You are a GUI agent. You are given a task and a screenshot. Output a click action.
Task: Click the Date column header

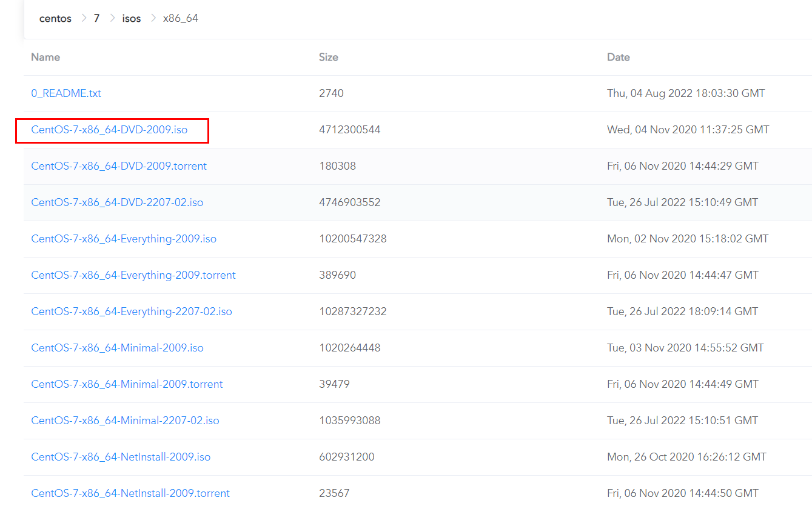click(619, 57)
